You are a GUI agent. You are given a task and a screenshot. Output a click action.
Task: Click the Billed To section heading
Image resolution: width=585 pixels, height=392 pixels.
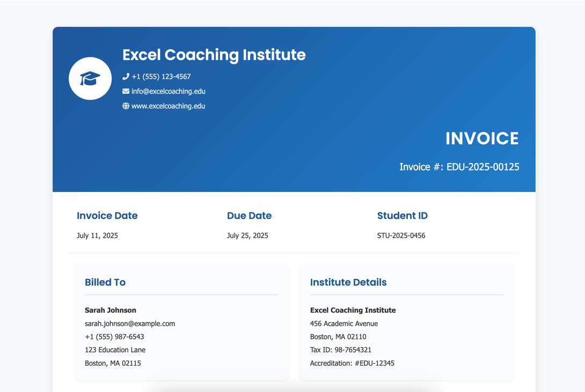pyautogui.click(x=105, y=282)
